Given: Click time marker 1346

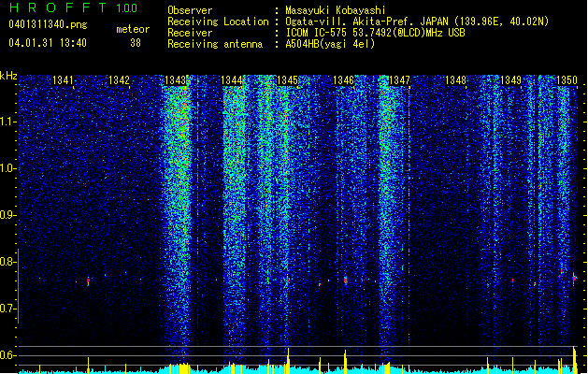Looking at the screenshot, I should (x=343, y=80).
